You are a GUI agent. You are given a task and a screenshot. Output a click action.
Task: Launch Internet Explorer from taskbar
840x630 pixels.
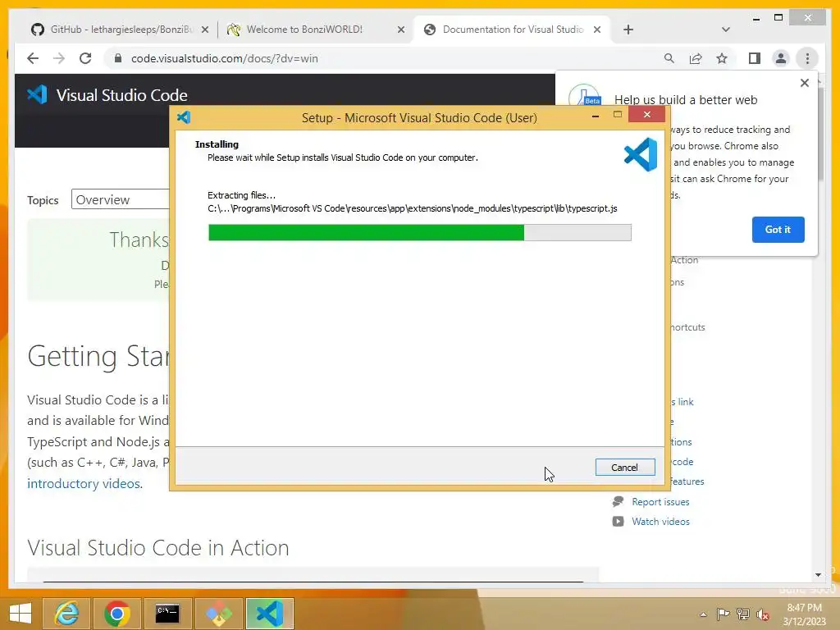(x=66, y=614)
